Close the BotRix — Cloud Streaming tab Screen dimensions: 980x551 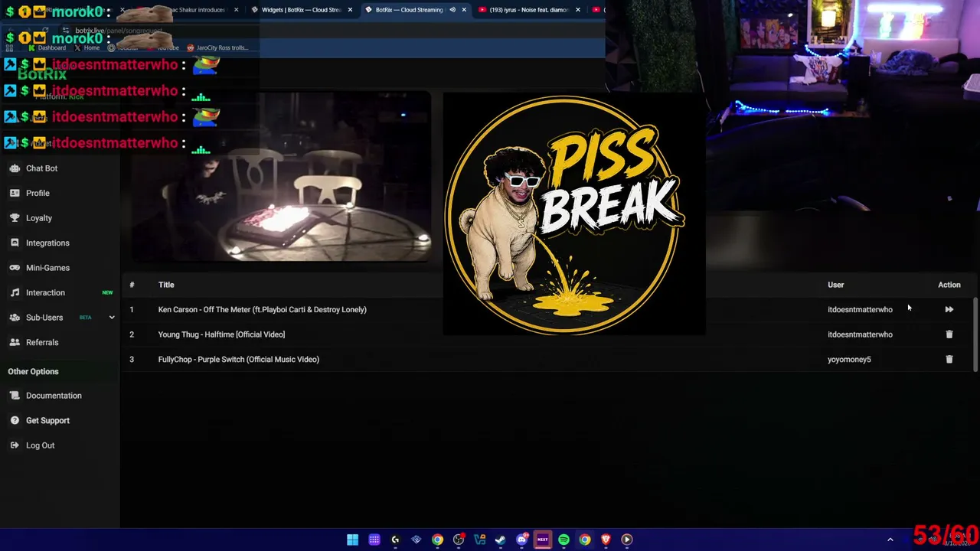tap(464, 10)
